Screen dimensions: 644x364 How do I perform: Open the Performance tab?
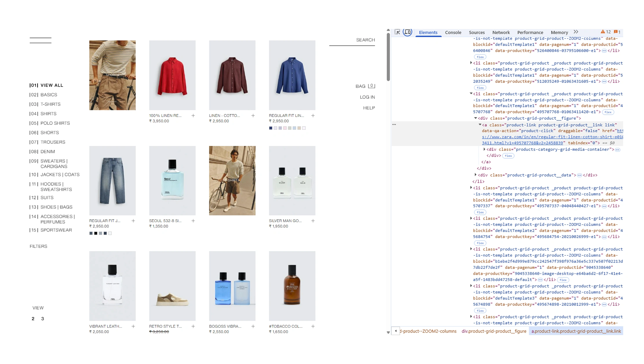pyautogui.click(x=530, y=32)
